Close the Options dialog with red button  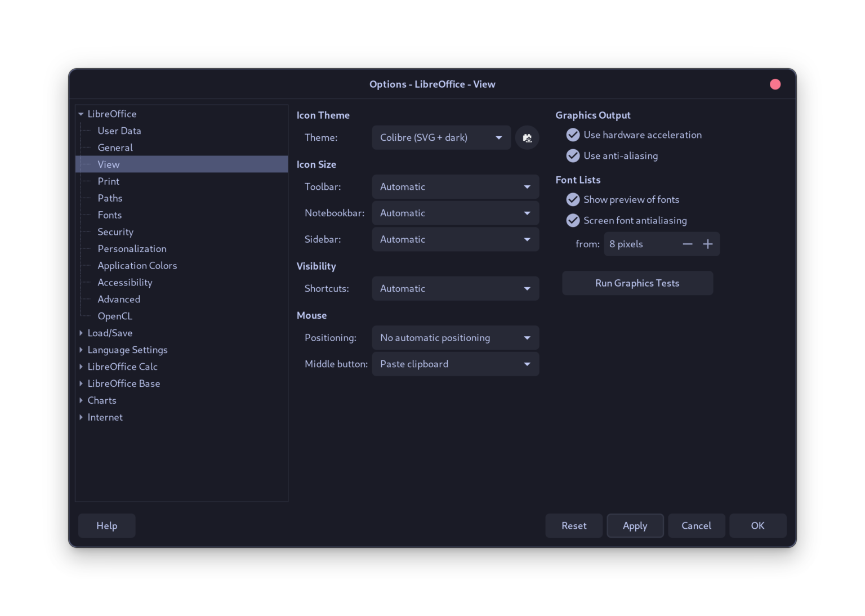(775, 84)
